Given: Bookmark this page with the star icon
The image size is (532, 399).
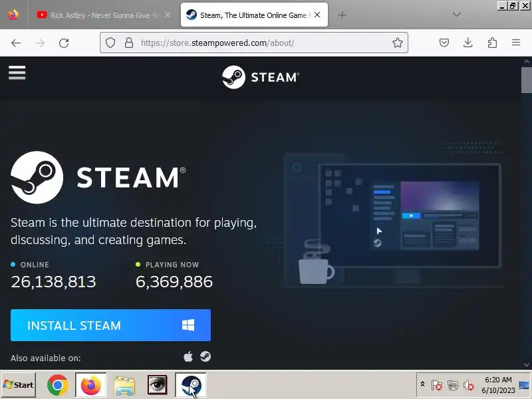Looking at the screenshot, I should (398, 43).
